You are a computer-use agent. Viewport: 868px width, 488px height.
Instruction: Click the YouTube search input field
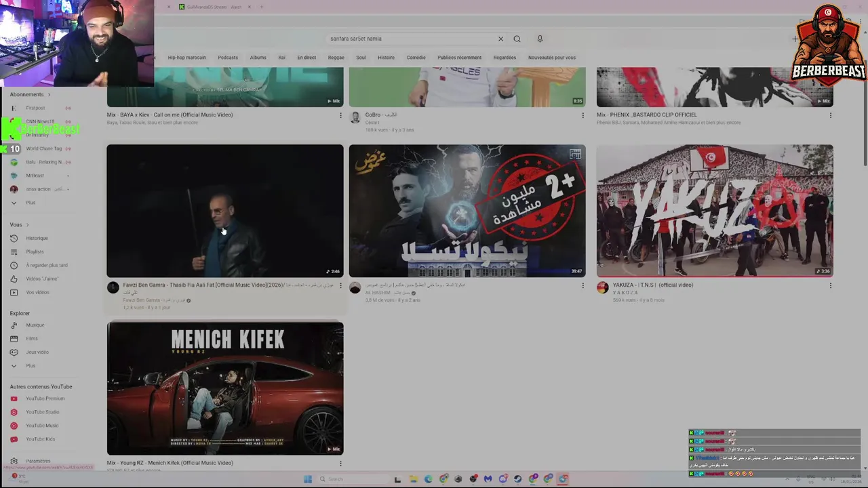tap(411, 39)
